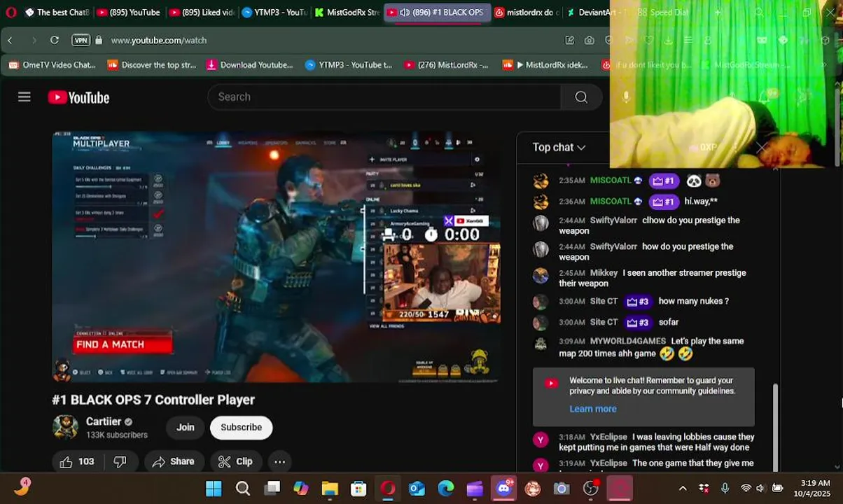The height and width of the screenshot is (504, 843).
Task: Click the Opera menu logo at top left
Action: pos(11,12)
